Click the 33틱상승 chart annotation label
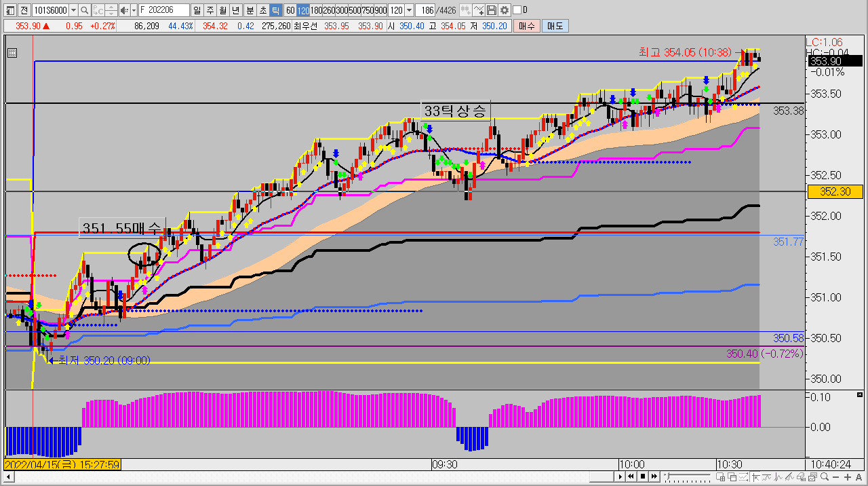Screen dimensions: 868x486 pyautogui.click(x=456, y=111)
